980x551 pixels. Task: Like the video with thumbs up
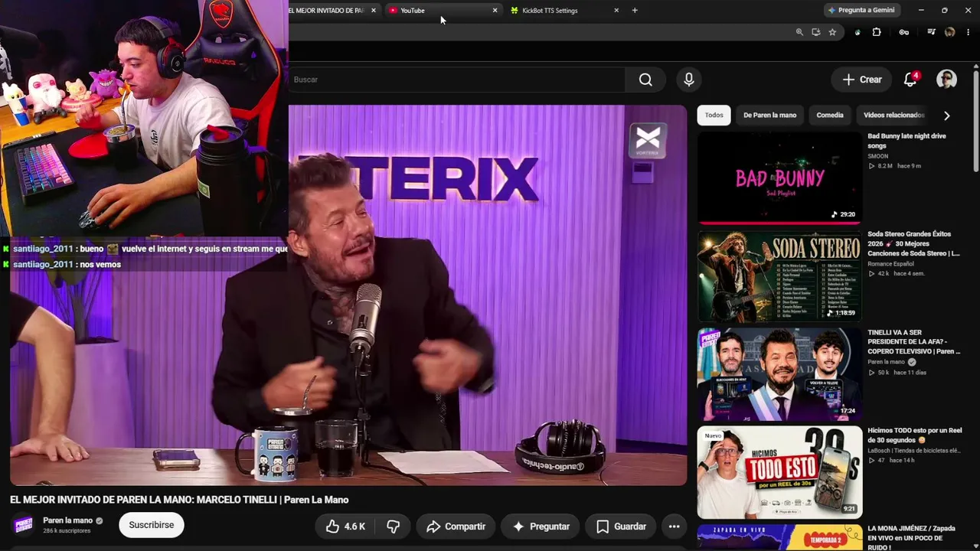click(345, 527)
